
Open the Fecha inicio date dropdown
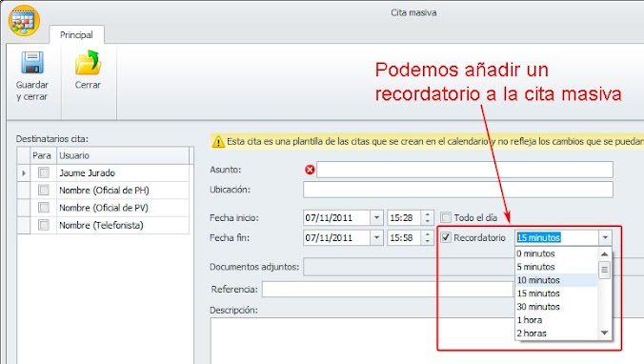tap(376, 218)
